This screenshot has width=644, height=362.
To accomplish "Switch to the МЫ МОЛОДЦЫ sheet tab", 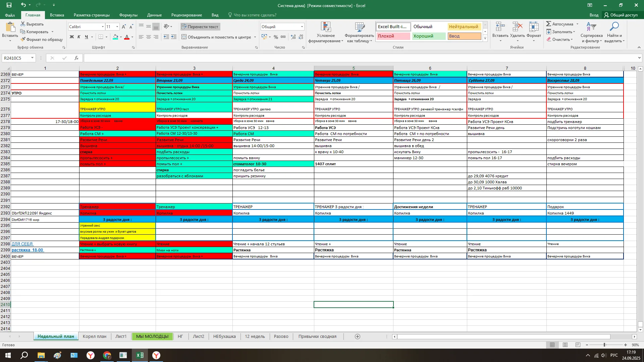I will point(152,337).
